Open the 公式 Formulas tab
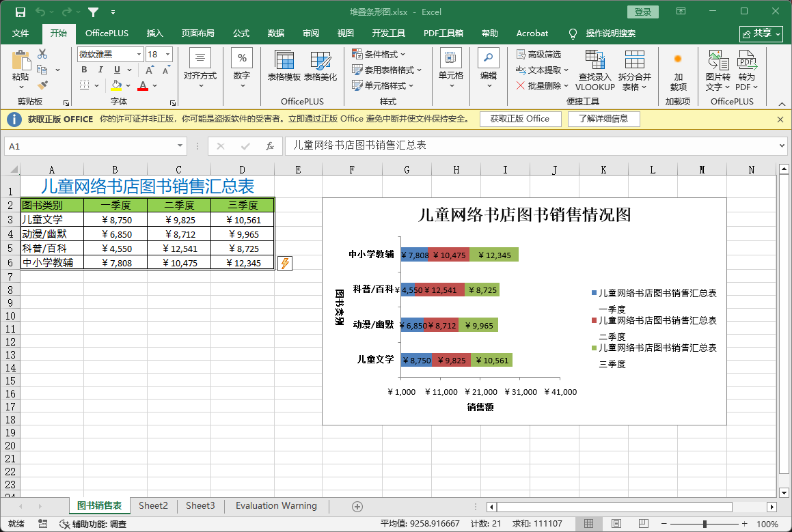The height and width of the screenshot is (532, 792). (241, 33)
